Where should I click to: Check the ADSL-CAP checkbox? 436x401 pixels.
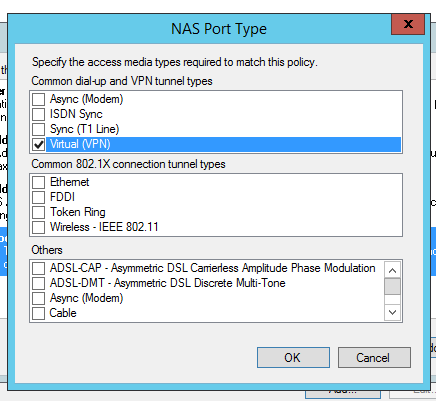(39, 268)
